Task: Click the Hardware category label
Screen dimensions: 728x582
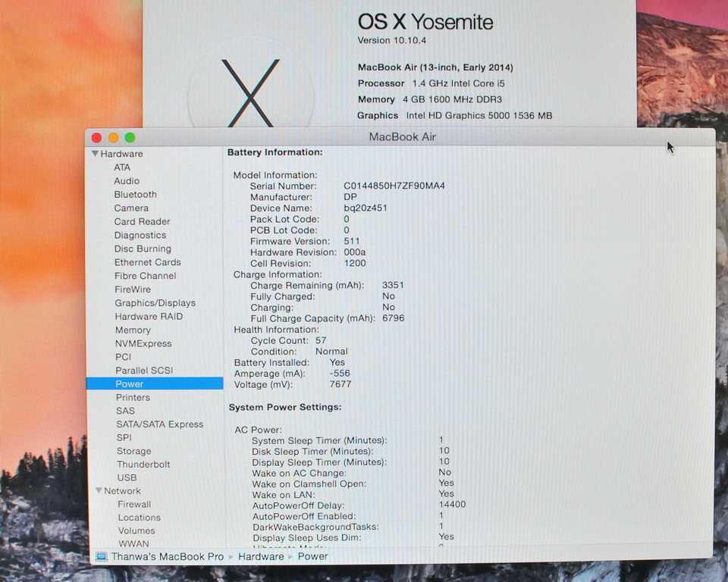Action: pyautogui.click(x=121, y=154)
